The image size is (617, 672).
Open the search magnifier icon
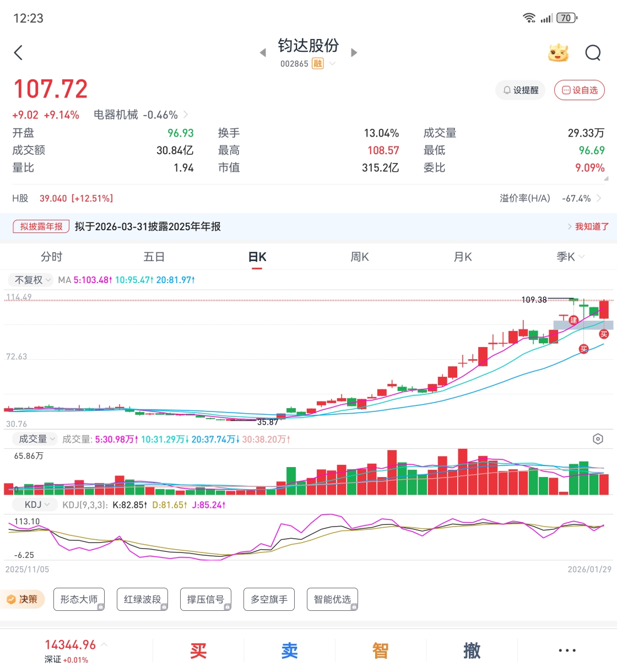(x=593, y=53)
